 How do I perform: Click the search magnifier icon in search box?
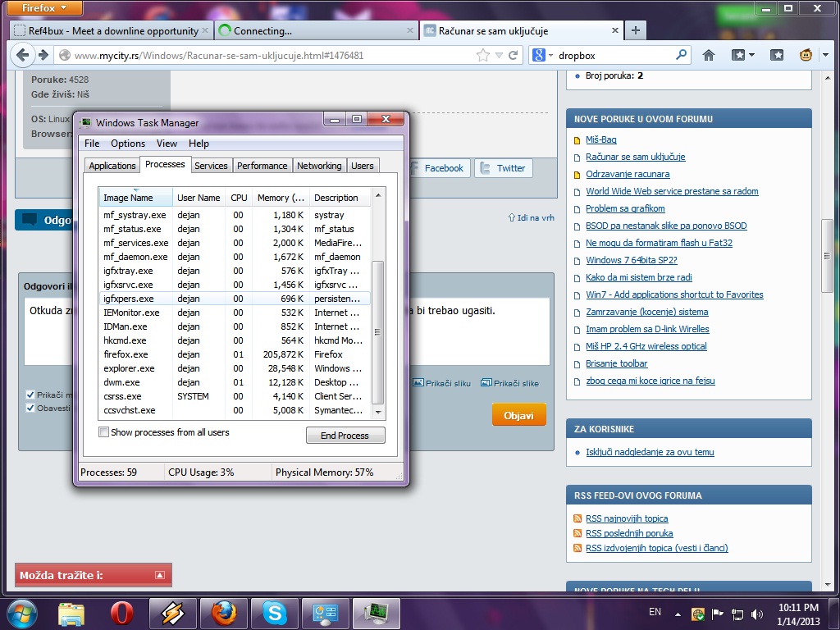pos(681,55)
